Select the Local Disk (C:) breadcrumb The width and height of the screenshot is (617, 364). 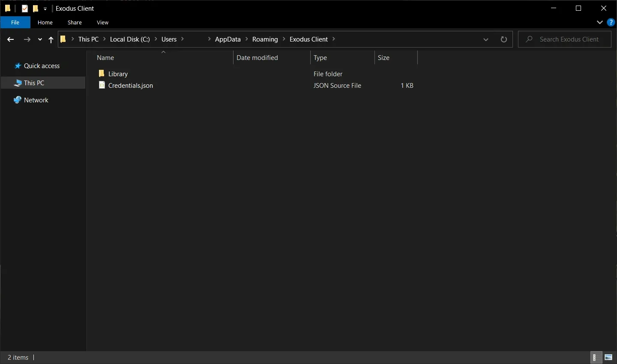(130, 39)
